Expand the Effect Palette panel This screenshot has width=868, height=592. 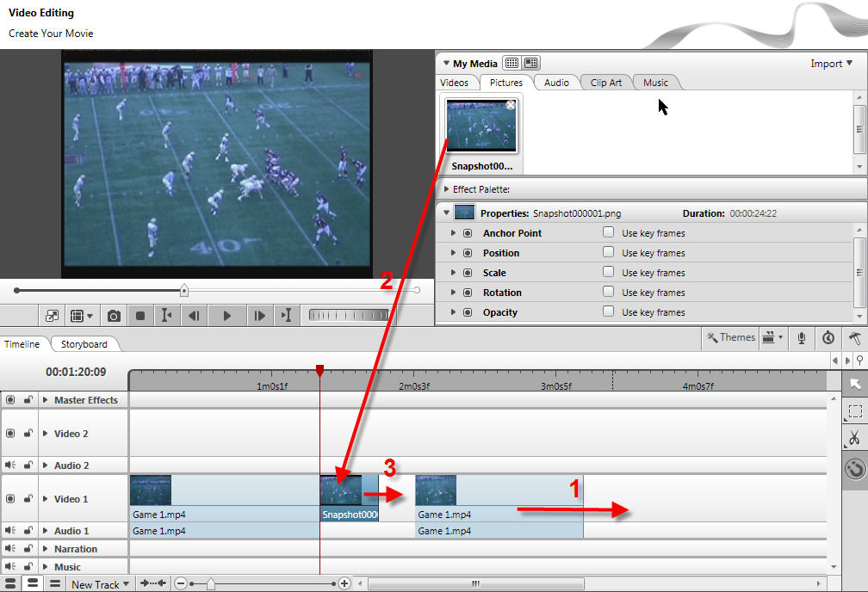pos(446,189)
